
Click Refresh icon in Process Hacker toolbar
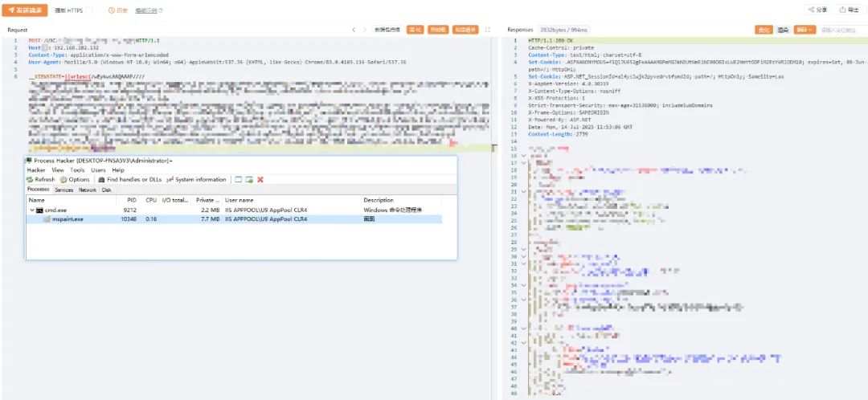tap(30, 179)
